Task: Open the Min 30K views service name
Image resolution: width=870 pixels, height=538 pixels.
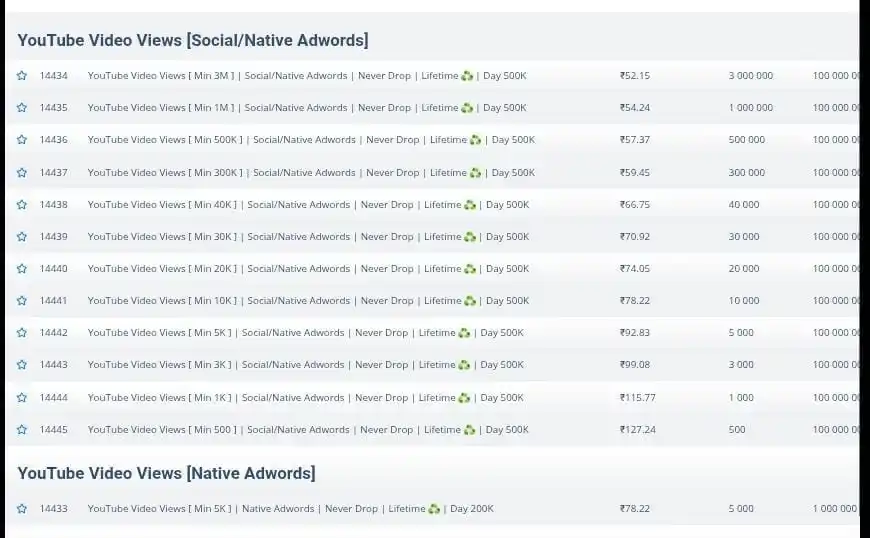Action: pyautogui.click(x=308, y=237)
